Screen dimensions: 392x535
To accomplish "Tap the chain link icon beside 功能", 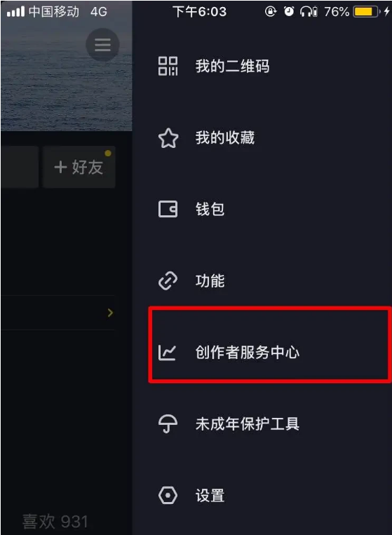I will pos(168,280).
